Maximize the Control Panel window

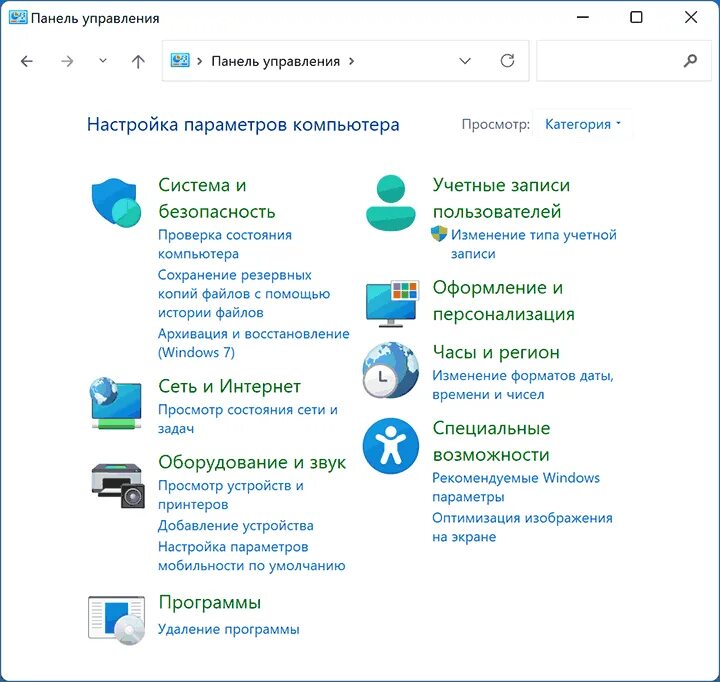point(636,17)
